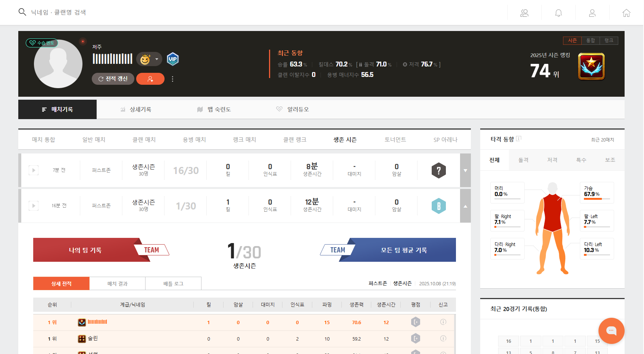Select the 랭크 매치 filter tab

244,140
